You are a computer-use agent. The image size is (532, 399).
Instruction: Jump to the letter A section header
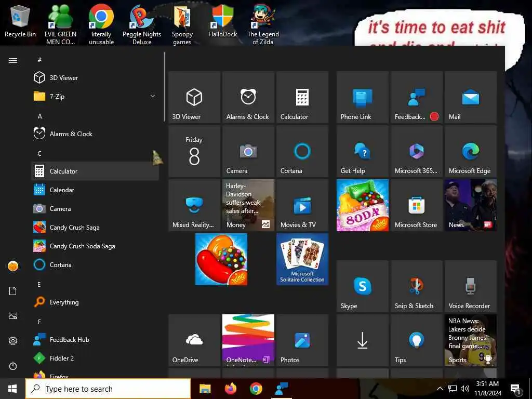(x=39, y=116)
